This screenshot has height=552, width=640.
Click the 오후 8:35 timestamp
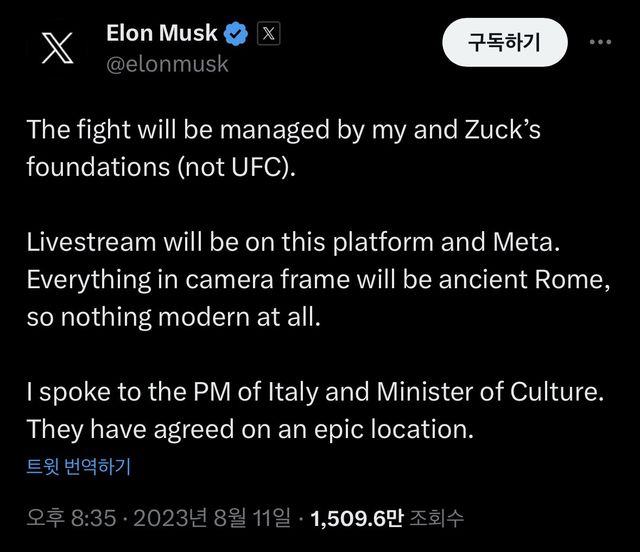click(62, 518)
